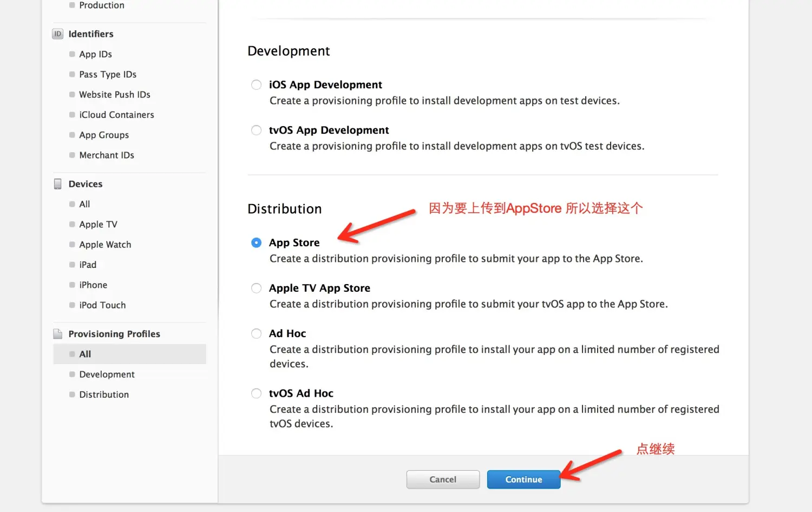Show iPad devices

coord(88,265)
